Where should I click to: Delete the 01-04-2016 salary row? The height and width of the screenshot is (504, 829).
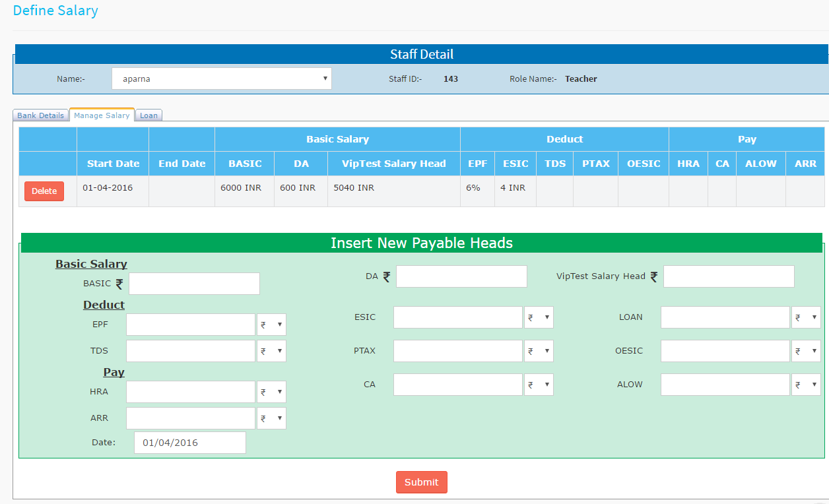[44, 191]
